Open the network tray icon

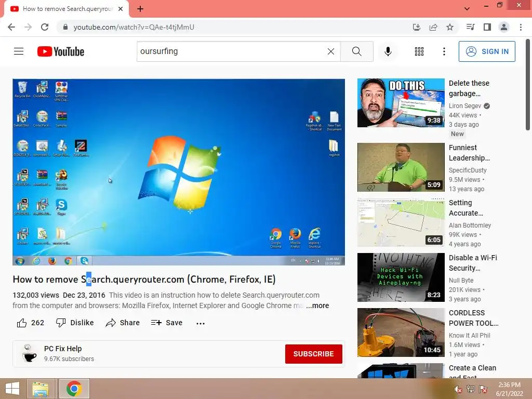tap(471, 389)
